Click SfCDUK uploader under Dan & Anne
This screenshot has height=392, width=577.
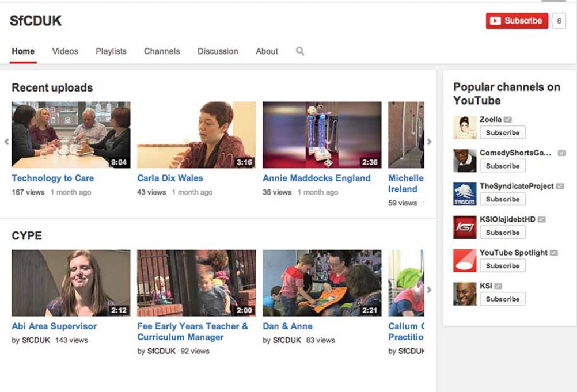pyautogui.click(x=287, y=340)
